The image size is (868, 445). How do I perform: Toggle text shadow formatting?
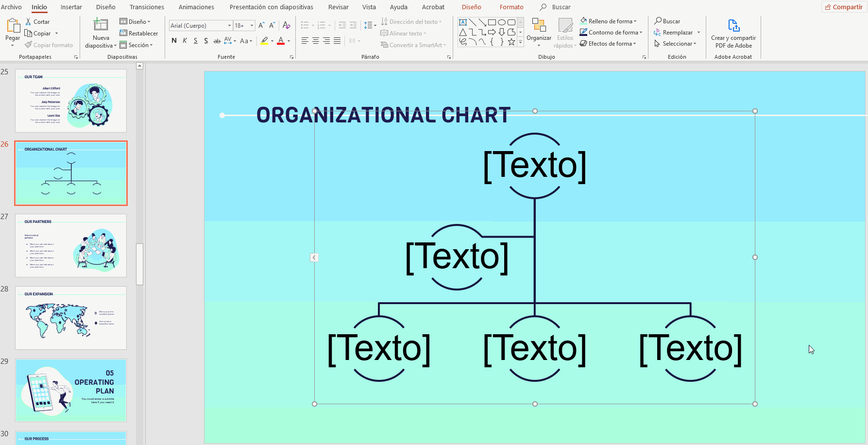click(206, 41)
